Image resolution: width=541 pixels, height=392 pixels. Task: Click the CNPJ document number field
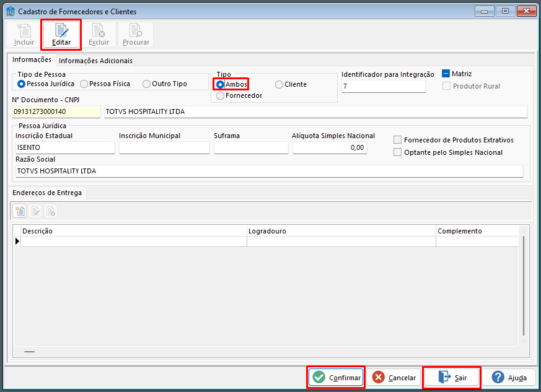[x=56, y=111]
